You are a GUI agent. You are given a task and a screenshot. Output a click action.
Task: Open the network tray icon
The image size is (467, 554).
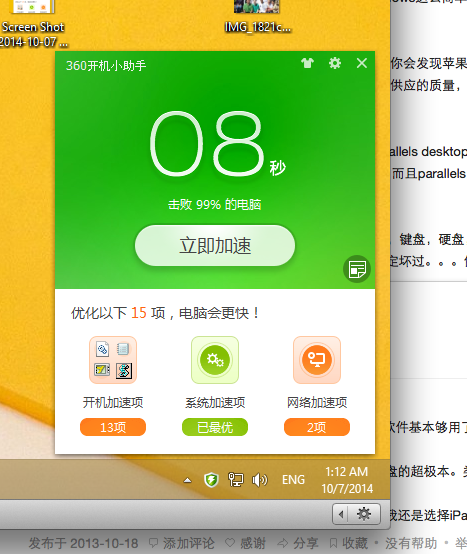tap(236, 480)
